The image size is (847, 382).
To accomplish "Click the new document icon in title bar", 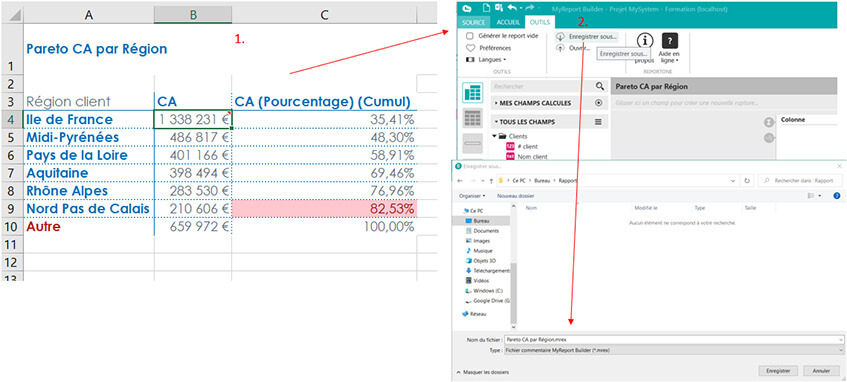I will pos(486,8).
